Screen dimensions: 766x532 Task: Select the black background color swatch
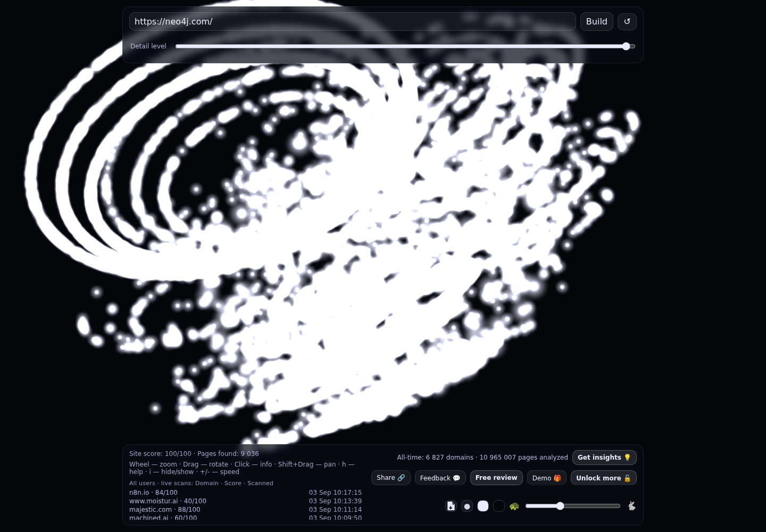pos(499,506)
